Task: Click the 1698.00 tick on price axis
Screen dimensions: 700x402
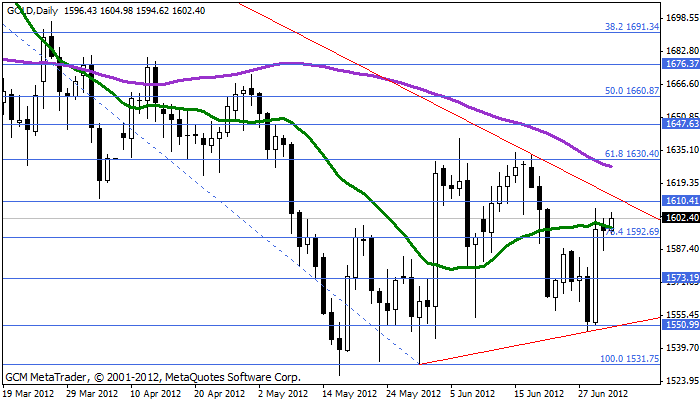Action: (680, 19)
